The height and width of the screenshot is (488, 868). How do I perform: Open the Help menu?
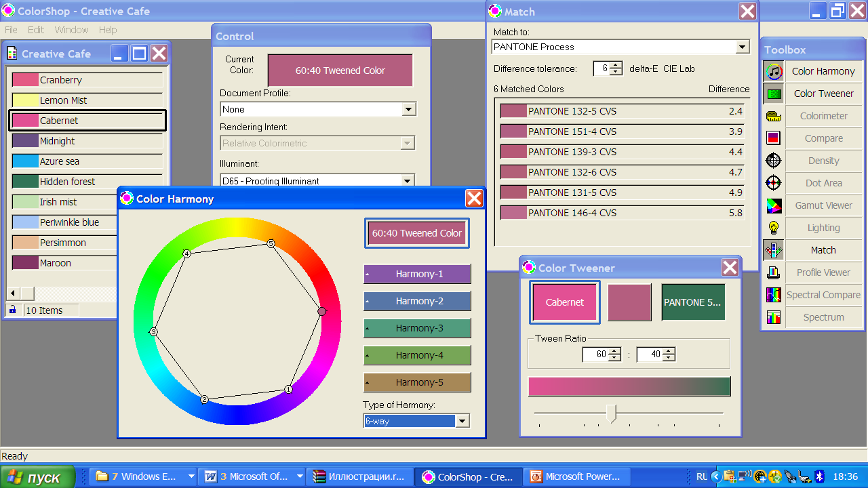coord(108,30)
